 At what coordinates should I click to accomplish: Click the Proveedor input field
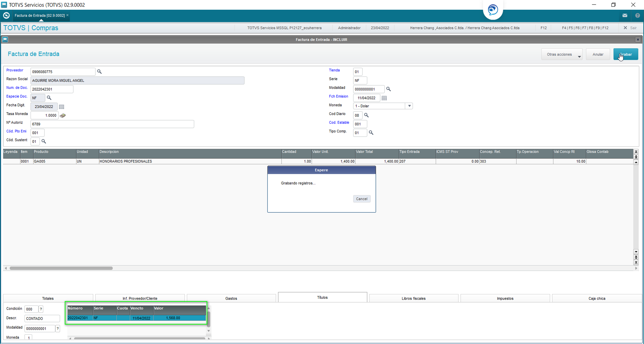click(63, 72)
